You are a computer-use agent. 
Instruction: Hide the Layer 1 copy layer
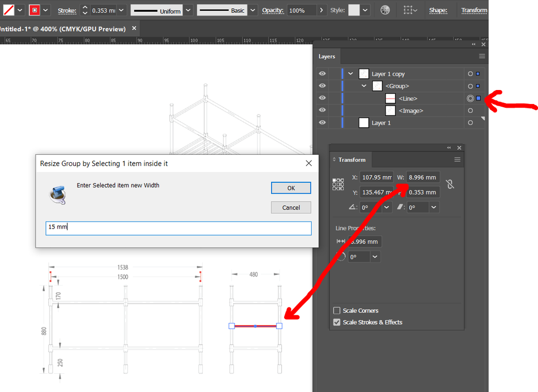pyautogui.click(x=322, y=74)
